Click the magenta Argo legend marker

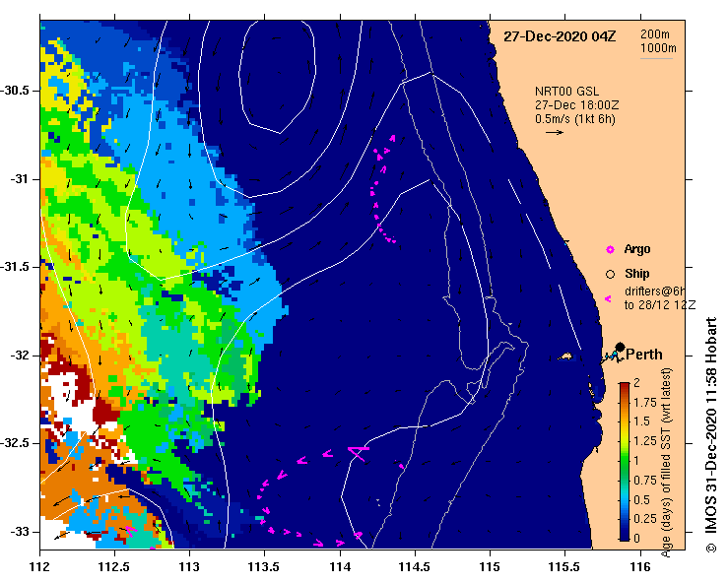click(x=610, y=250)
